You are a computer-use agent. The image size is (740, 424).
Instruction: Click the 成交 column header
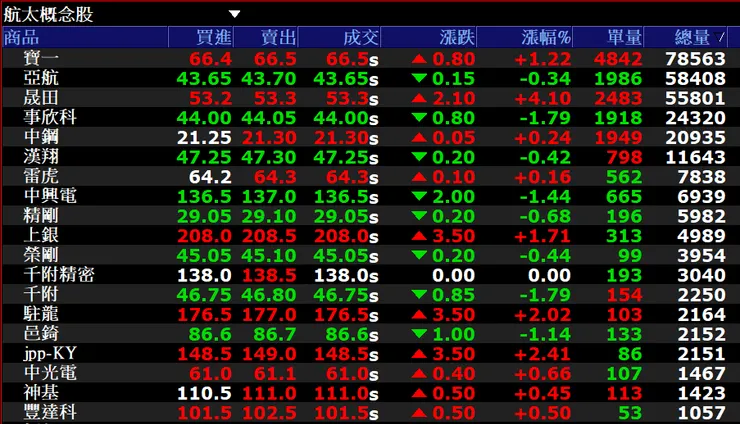(x=361, y=37)
